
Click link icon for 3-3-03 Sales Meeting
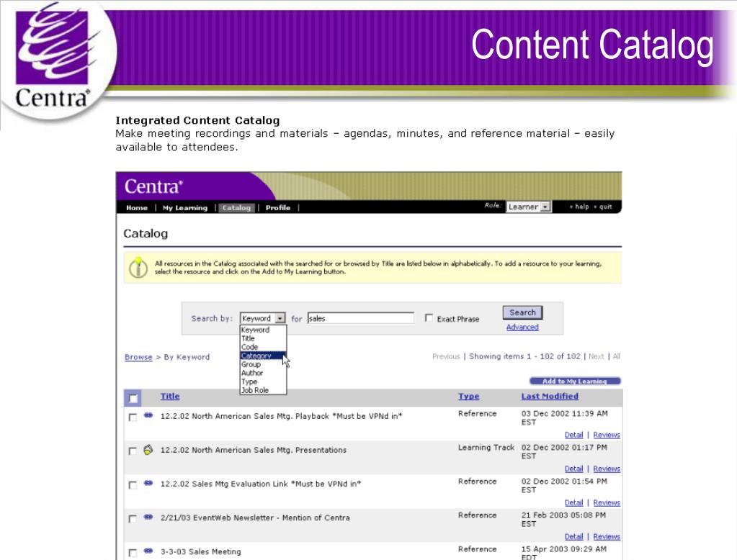pos(148,551)
